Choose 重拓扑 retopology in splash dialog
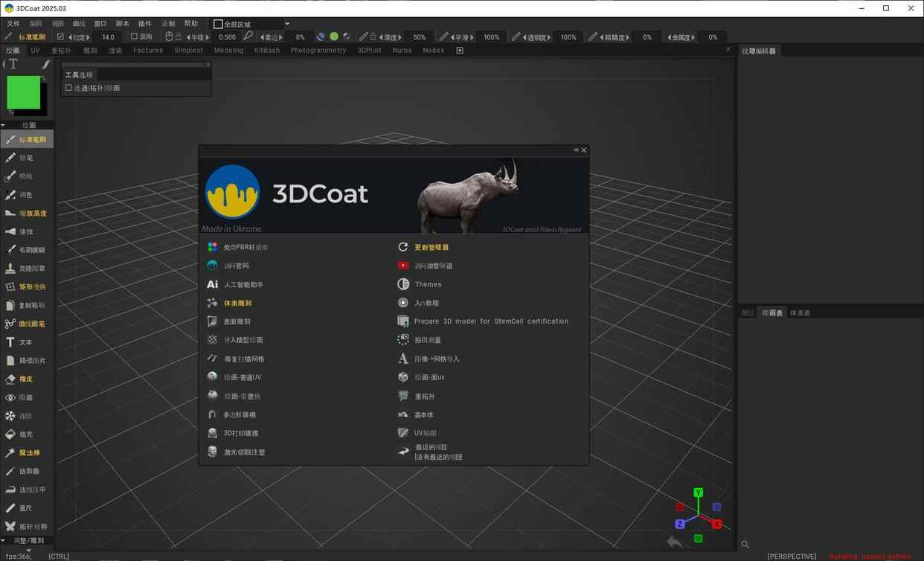This screenshot has width=924, height=561. pos(425,397)
